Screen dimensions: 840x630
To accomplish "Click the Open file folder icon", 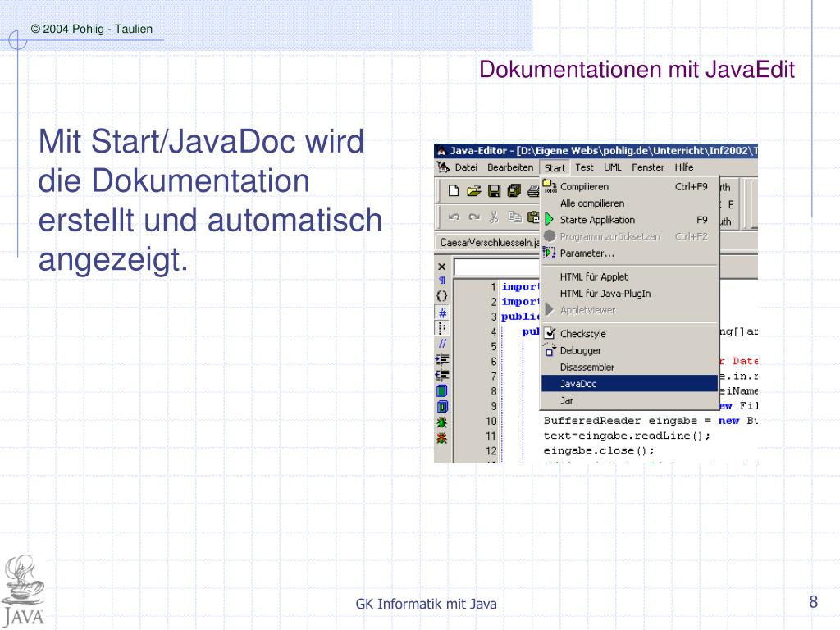I will [473, 190].
